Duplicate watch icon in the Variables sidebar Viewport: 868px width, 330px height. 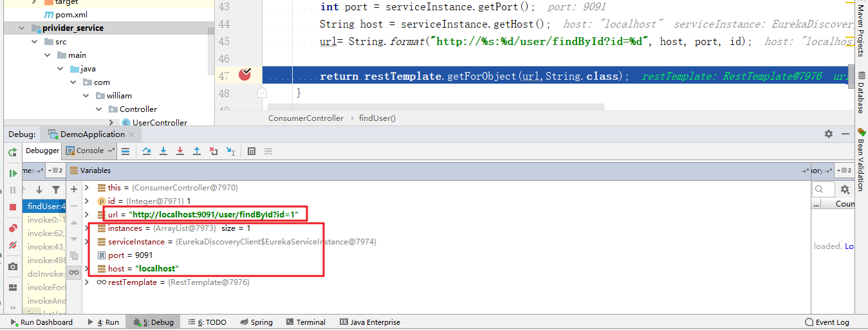pos(74,255)
